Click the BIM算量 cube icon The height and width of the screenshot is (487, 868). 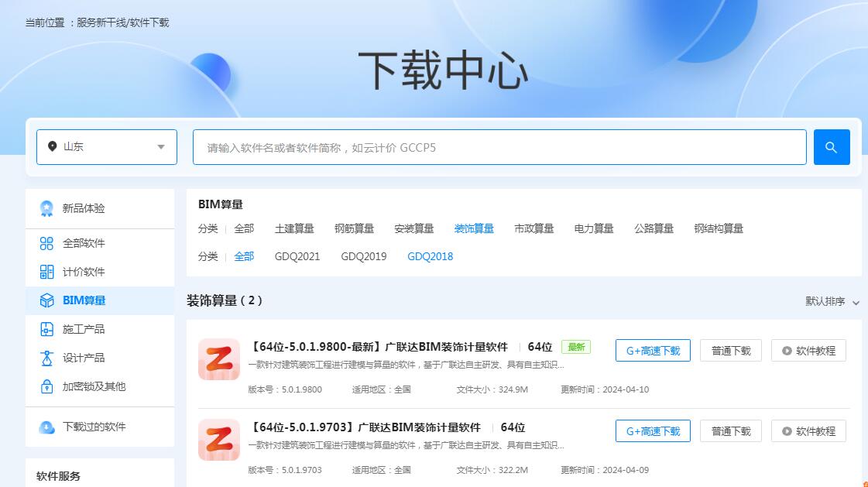click(46, 300)
